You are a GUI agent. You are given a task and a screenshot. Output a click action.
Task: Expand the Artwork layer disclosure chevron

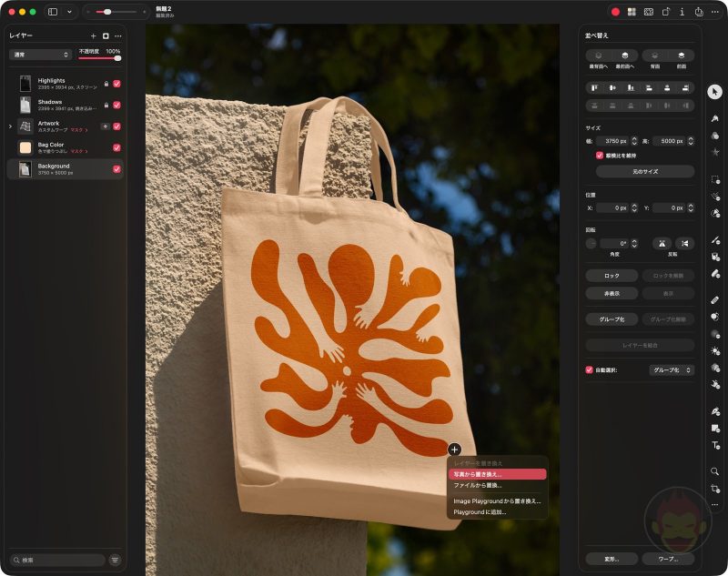click(10, 126)
